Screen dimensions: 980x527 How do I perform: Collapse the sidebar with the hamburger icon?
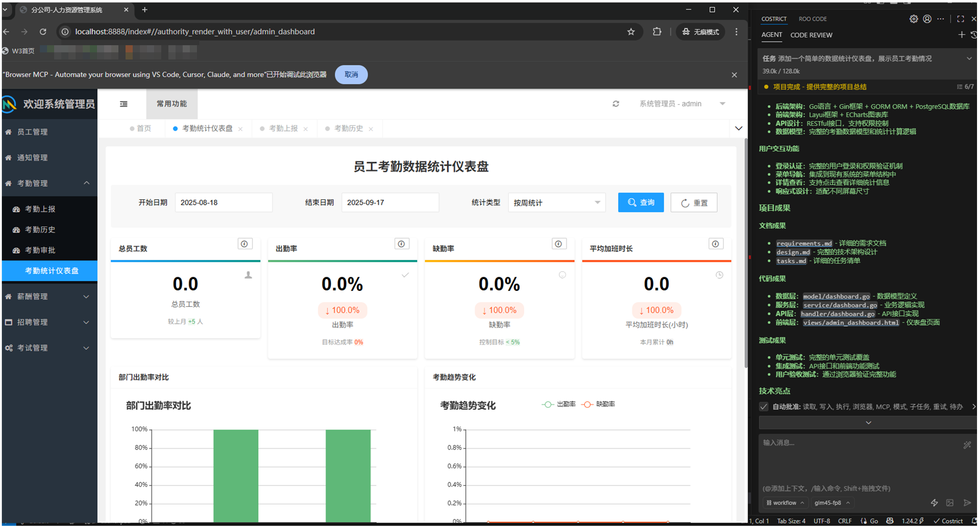124,104
